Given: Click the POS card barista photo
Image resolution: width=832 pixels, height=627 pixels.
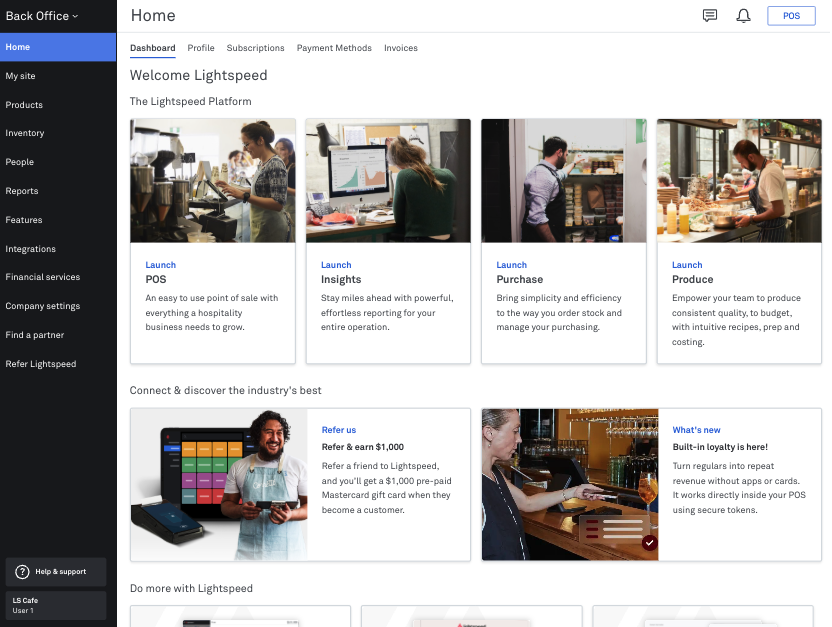Looking at the screenshot, I should coord(213,181).
